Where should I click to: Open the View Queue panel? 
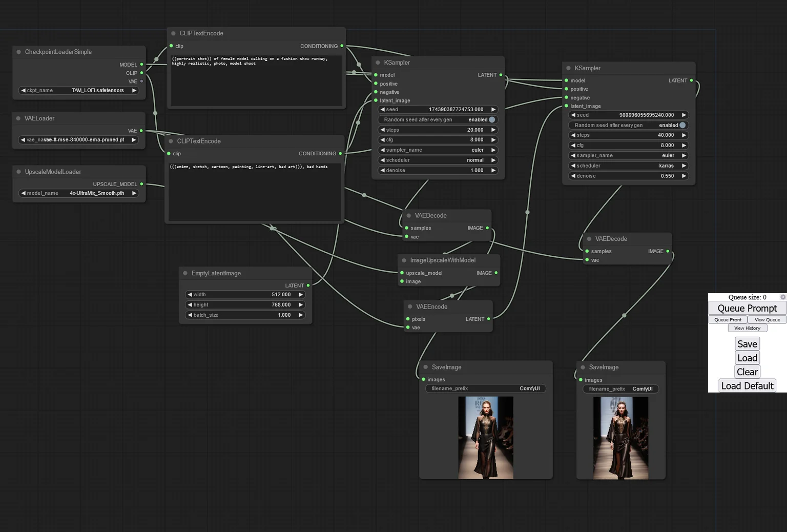pyautogui.click(x=767, y=320)
